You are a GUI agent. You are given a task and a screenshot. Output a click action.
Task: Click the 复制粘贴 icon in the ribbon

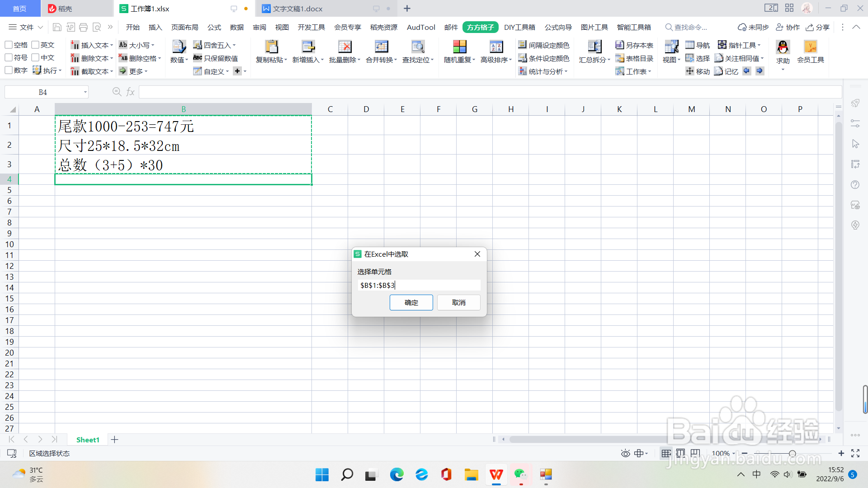coord(271,47)
